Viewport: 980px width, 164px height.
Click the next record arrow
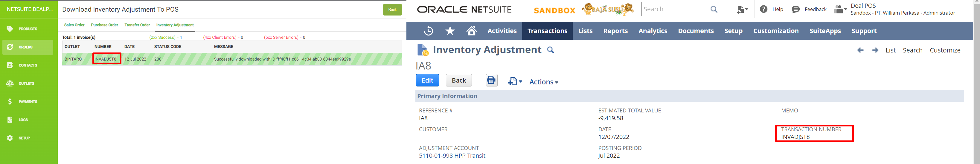(x=875, y=50)
